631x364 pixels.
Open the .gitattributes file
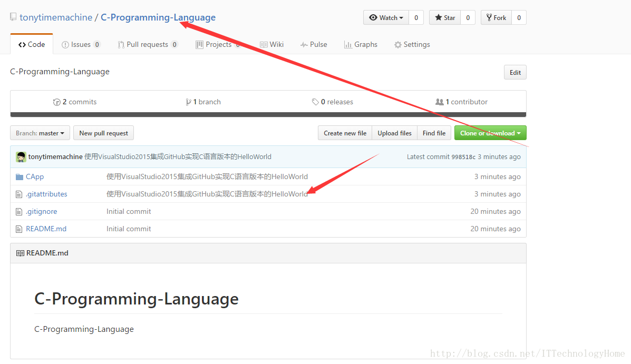46,194
